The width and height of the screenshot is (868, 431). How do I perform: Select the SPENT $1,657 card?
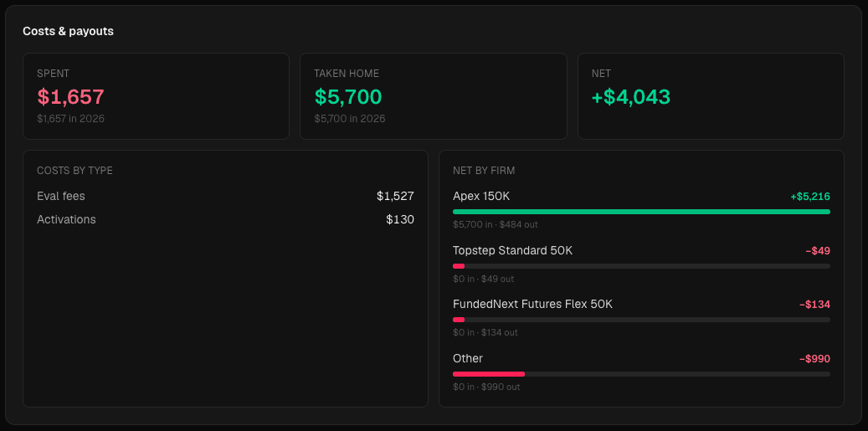157,96
